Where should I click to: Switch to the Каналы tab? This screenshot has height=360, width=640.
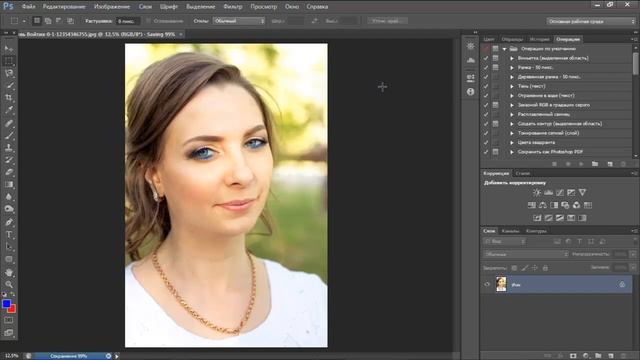click(510, 231)
